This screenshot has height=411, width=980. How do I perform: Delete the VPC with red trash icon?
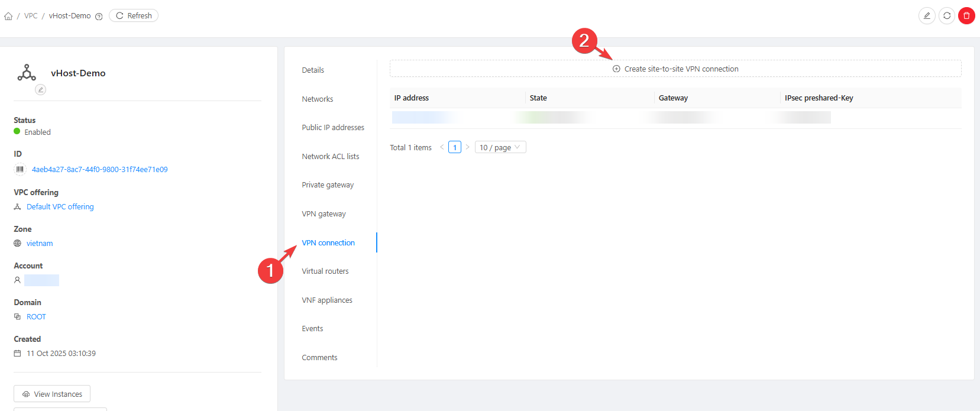(x=966, y=16)
